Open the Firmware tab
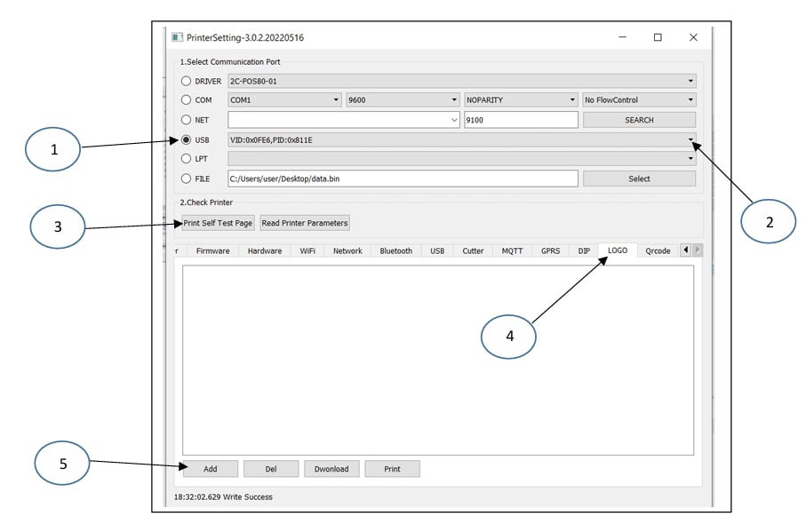Screen dimensions: 806x532 pos(212,250)
